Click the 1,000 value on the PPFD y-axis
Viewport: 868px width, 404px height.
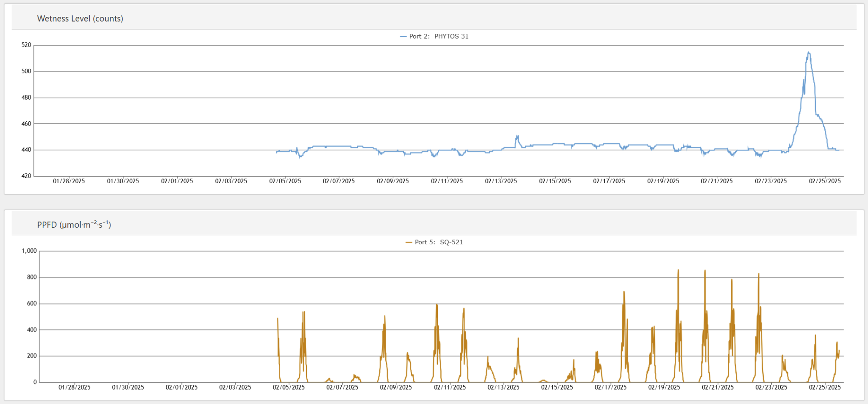click(29, 251)
